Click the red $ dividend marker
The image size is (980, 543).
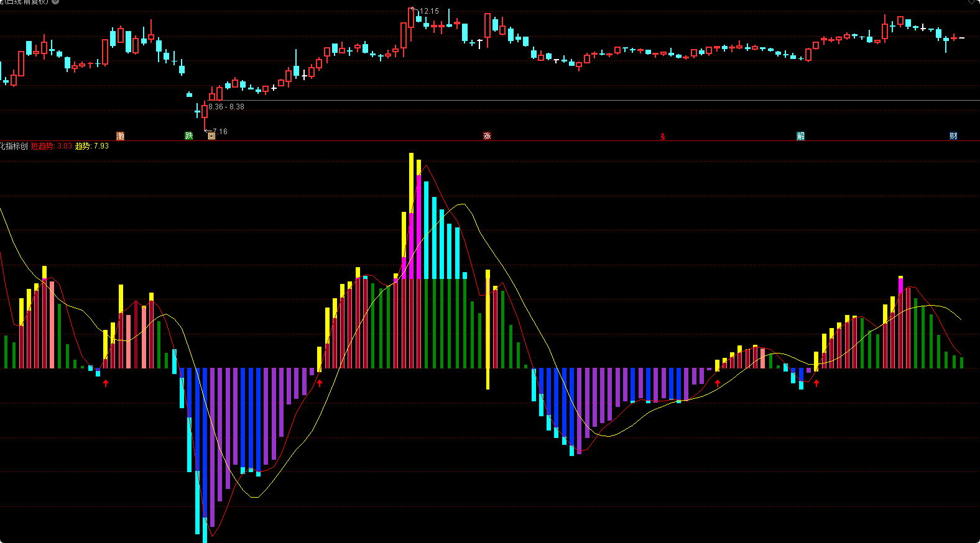[x=663, y=137]
